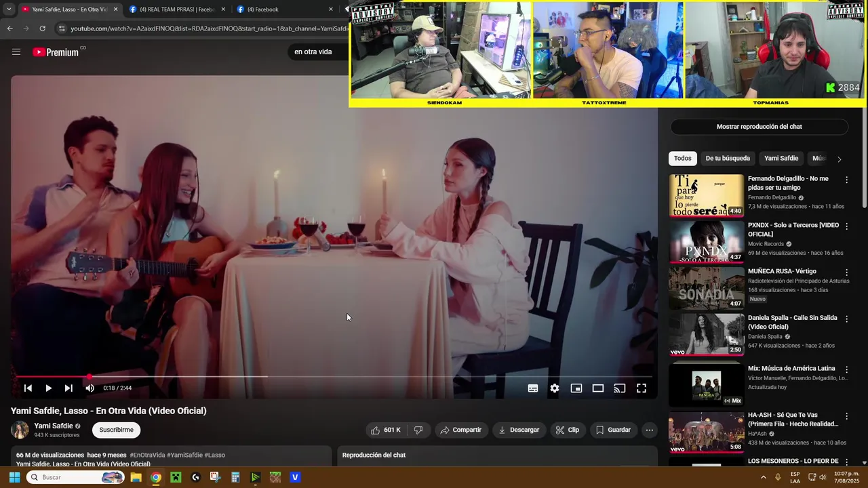Open Google Chrome taskbar icon
The image size is (868, 488).
[156, 477]
